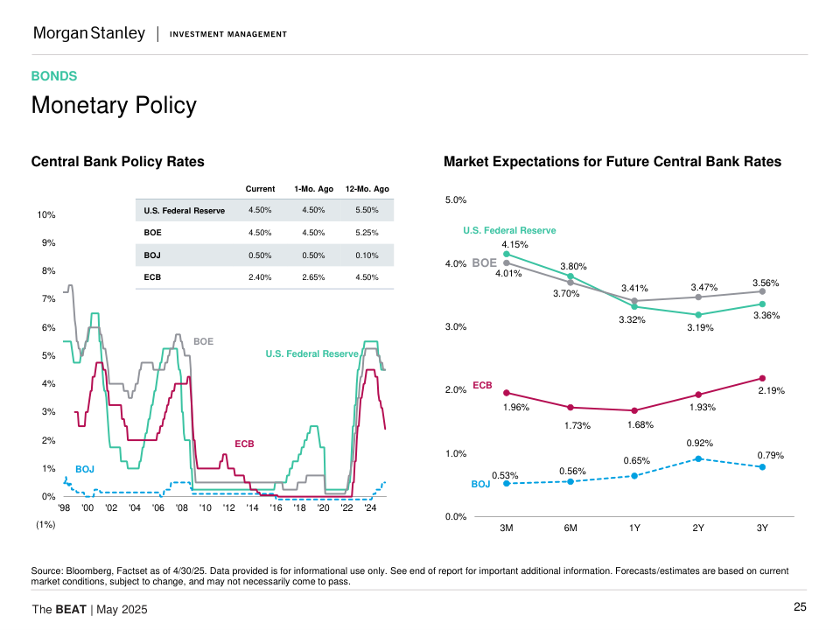Select the 2Y x-axis label
Image resolution: width=840 pixels, height=630 pixels.
click(x=698, y=528)
